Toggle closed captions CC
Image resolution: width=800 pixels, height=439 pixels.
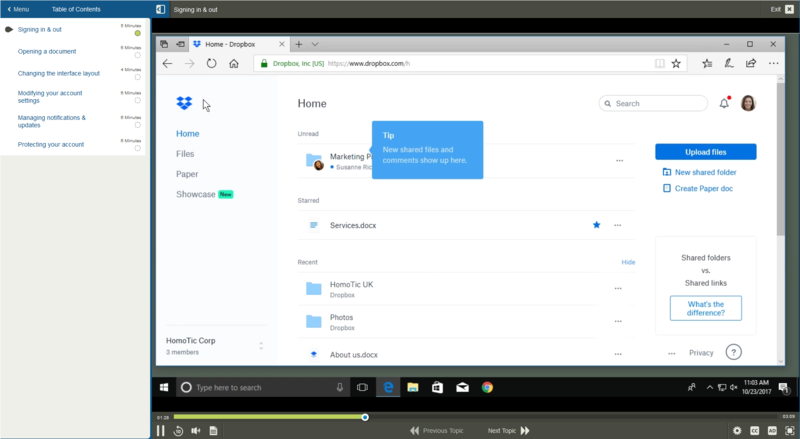click(x=755, y=431)
